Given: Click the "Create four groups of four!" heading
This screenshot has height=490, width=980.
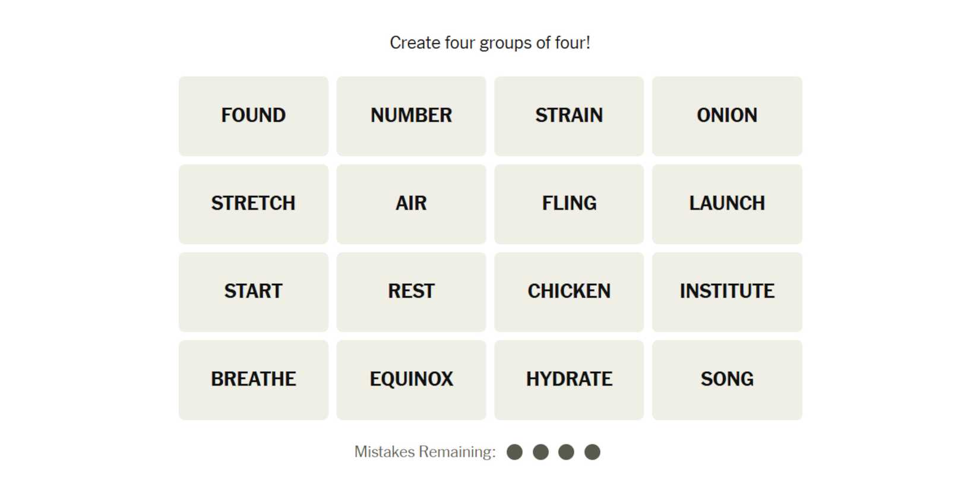Looking at the screenshot, I should tap(490, 43).
